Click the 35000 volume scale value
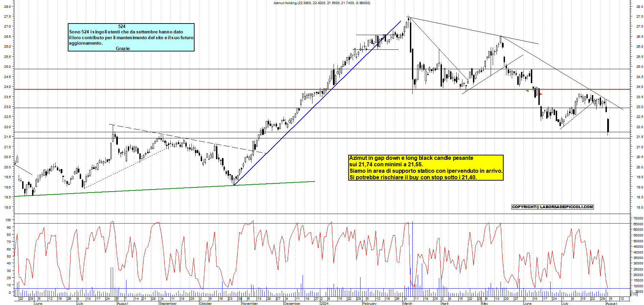Screen dimensions: 644x305 pyautogui.click(x=638, y=258)
